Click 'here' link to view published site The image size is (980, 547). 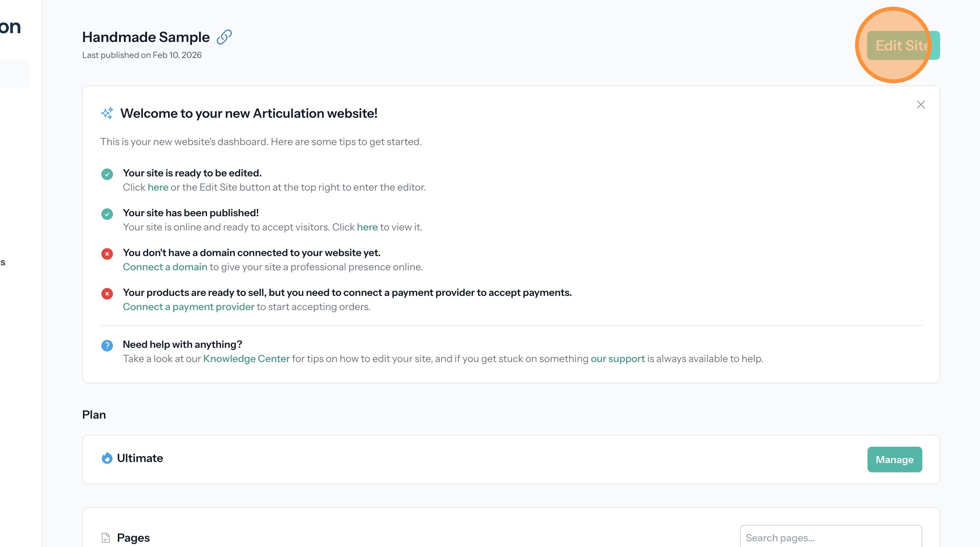[367, 227]
